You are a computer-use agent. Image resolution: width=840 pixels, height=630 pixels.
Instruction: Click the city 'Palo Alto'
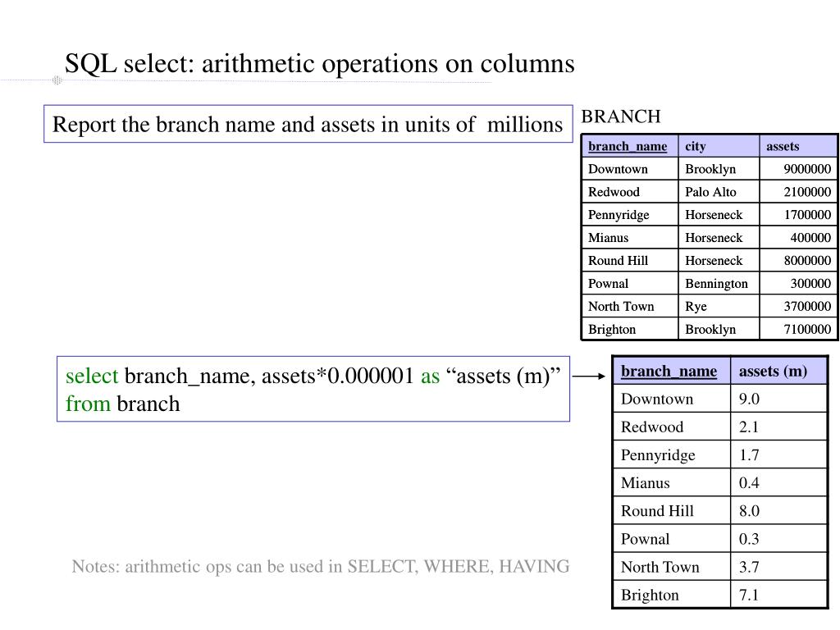[710, 192]
